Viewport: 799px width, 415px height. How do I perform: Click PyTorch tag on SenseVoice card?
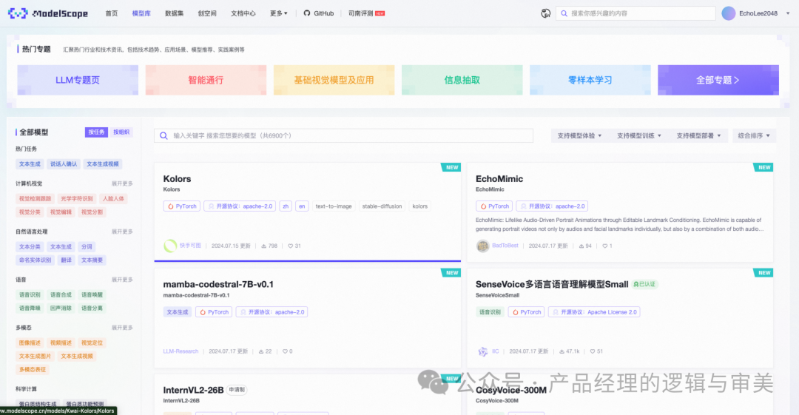point(526,312)
